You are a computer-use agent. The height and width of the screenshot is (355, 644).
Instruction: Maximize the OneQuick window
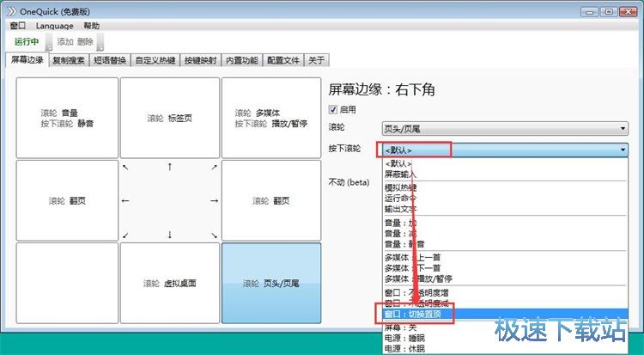point(609,12)
